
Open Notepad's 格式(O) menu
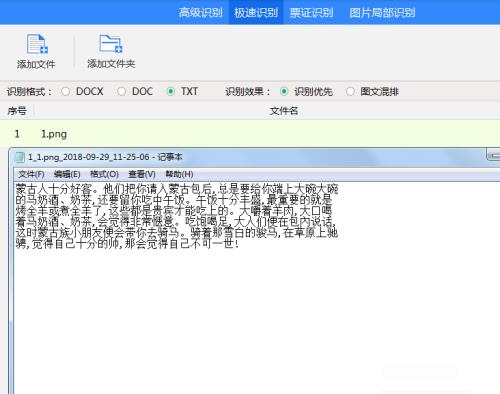click(x=104, y=174)
